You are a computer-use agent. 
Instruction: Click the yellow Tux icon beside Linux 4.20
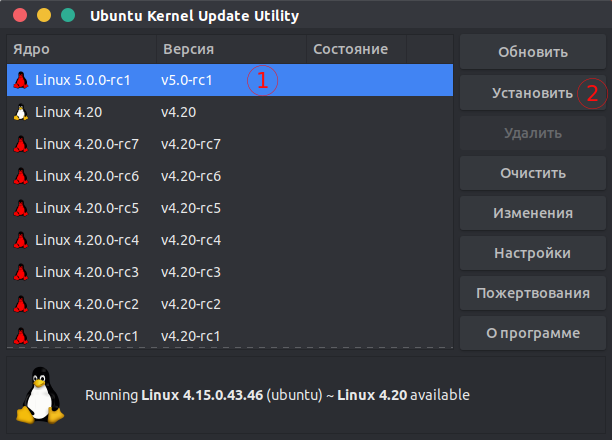click(x=20, y=112)
